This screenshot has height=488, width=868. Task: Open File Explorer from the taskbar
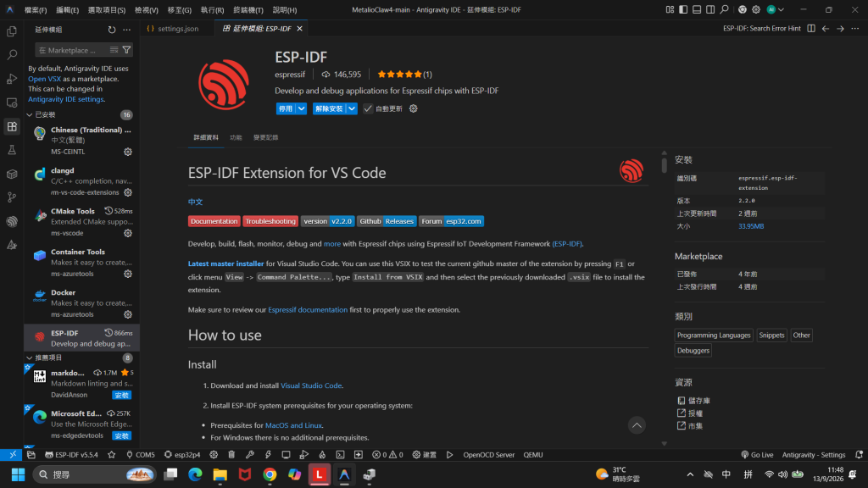coord(220,474)
